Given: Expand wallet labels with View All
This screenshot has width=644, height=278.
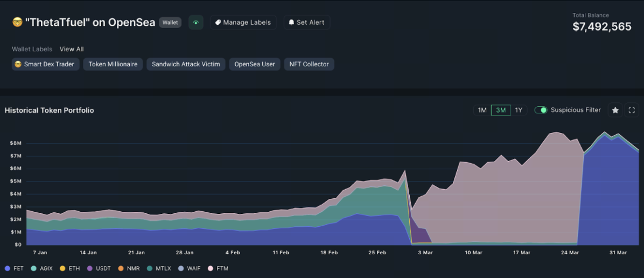Looking at the screenshot, I should pyautogui.click(x=72, y=49).
